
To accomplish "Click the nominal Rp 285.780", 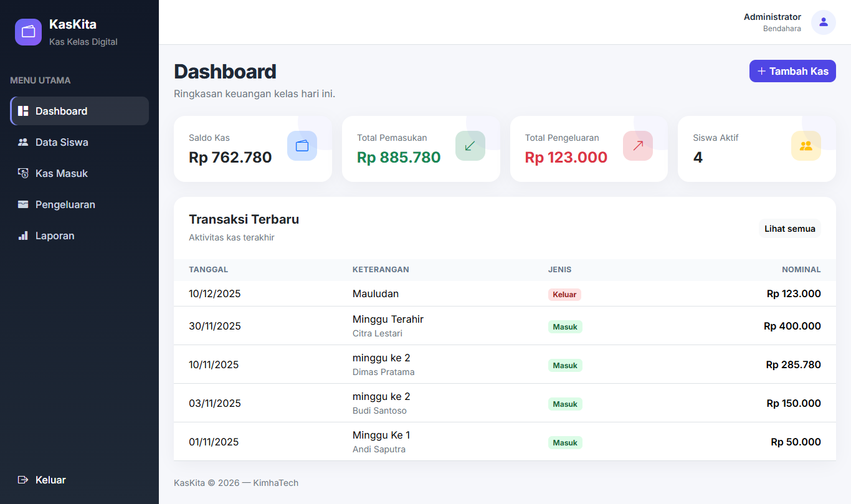I will coord(794,364).
